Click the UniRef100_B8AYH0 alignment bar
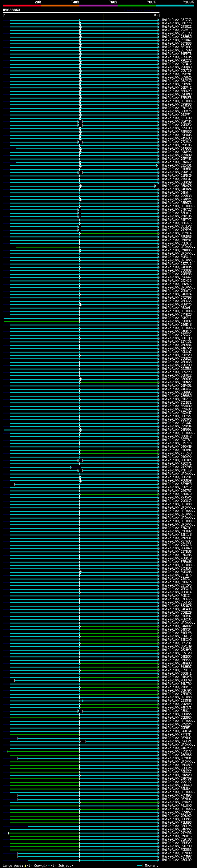The image size is (197, 868). click(85, 121)
